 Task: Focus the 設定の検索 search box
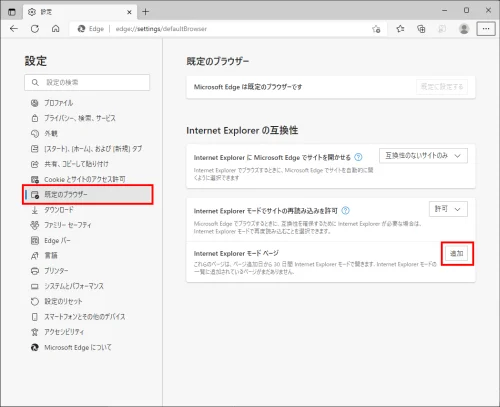87,82
